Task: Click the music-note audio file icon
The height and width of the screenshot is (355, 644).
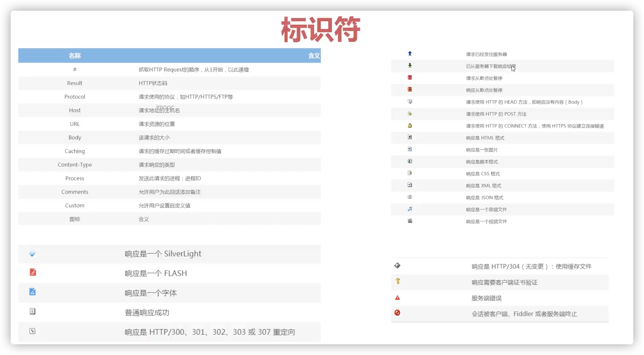Action: [410, 209]
